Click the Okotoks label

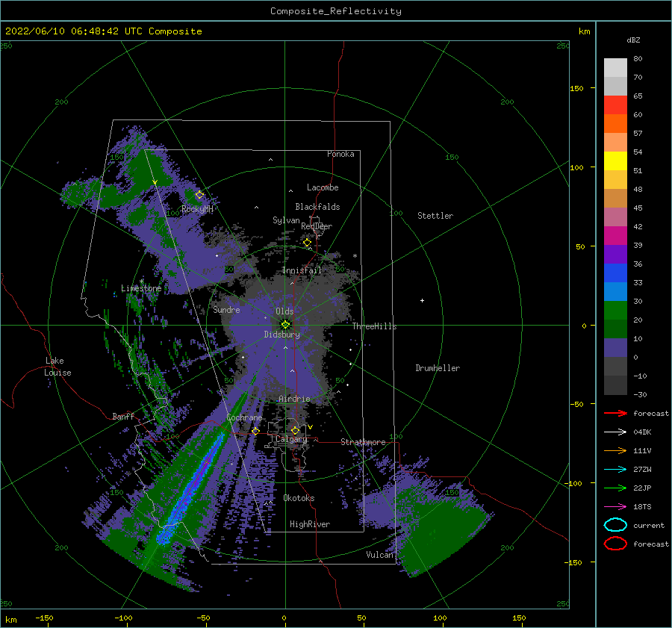coord(299,498)
